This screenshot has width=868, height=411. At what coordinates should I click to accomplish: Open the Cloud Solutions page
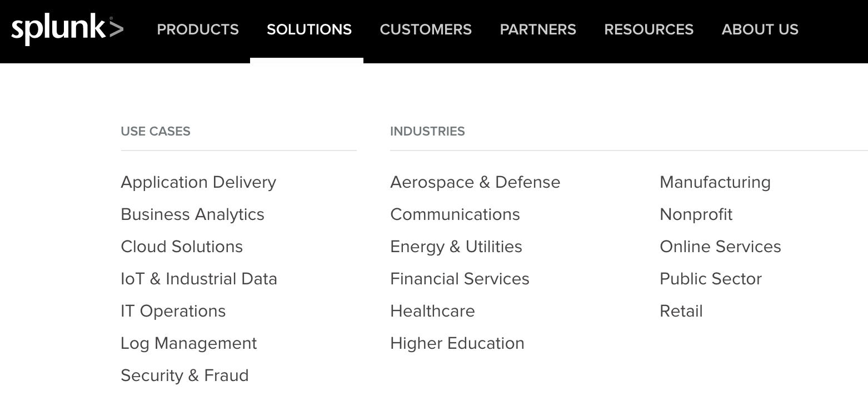182,246
